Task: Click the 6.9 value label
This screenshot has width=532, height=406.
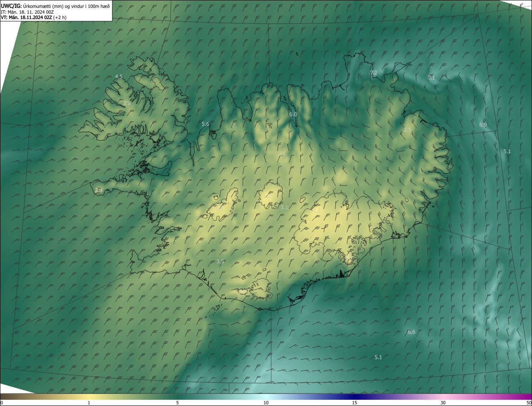Action: pos(483,125)
